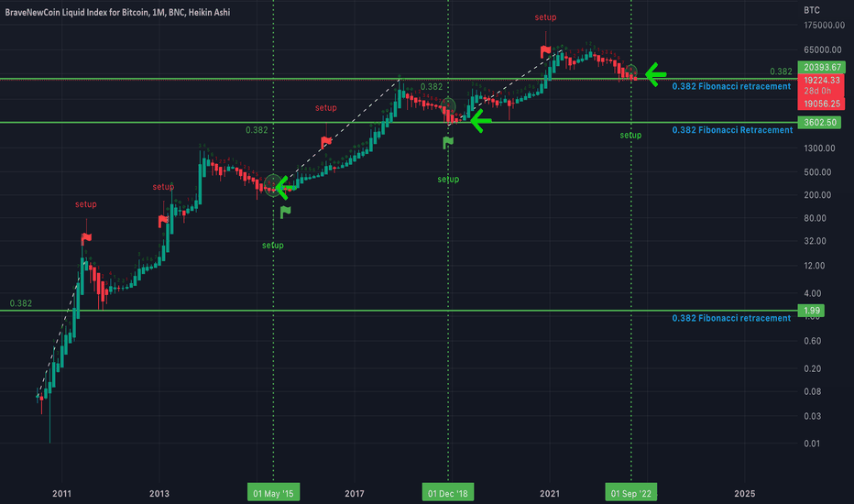Screen dimensions: 854x504
Task: Click the green setup label on the Sep 2022 line
Action: 630,135
